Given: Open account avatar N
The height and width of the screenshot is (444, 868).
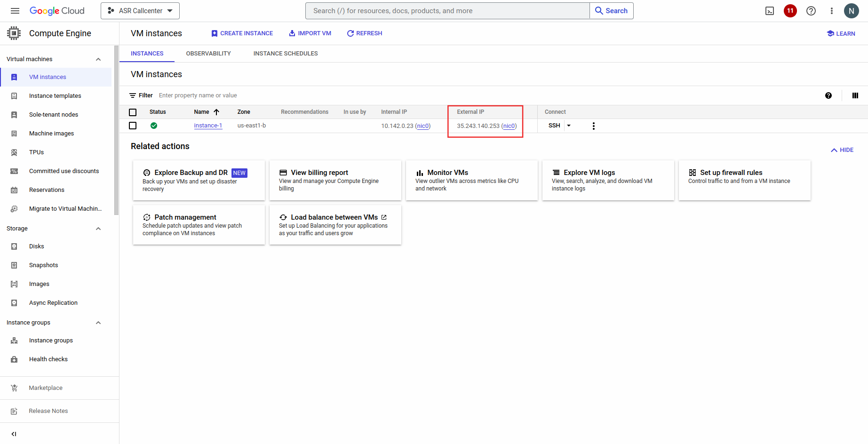Looking at the screenshot, I should 852,11.
